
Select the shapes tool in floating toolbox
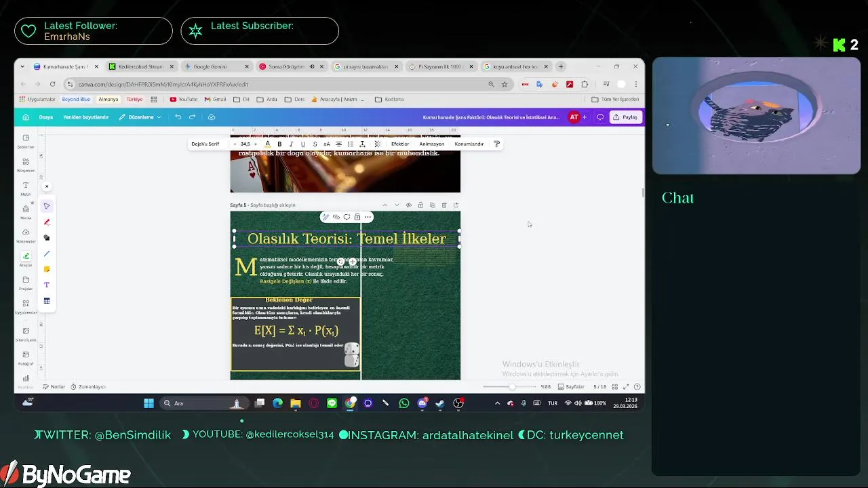click(47, 238)
